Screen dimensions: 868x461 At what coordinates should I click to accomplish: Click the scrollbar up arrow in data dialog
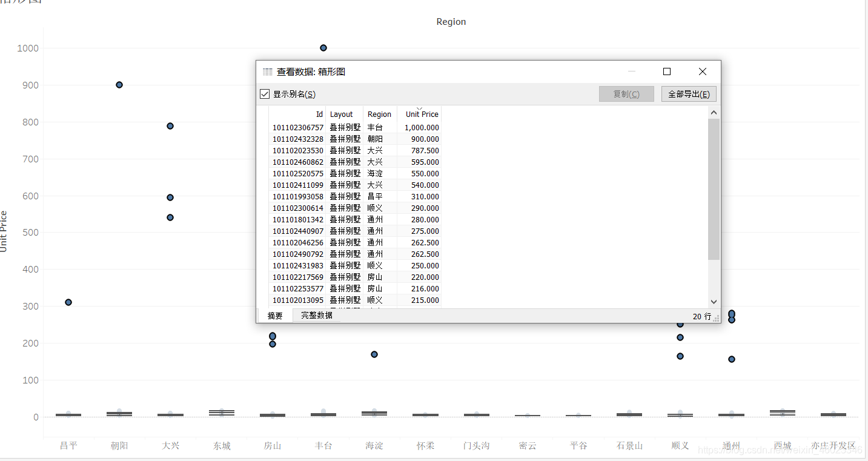click(714, 112)
